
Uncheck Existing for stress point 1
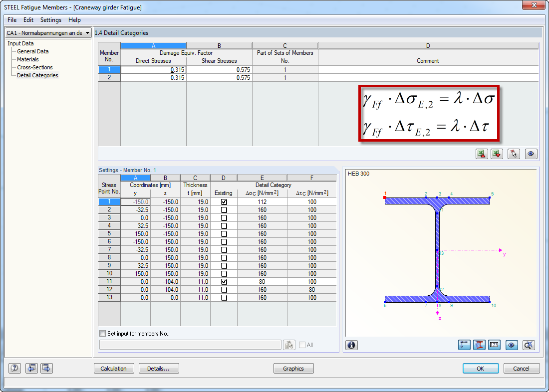[224, 202]
